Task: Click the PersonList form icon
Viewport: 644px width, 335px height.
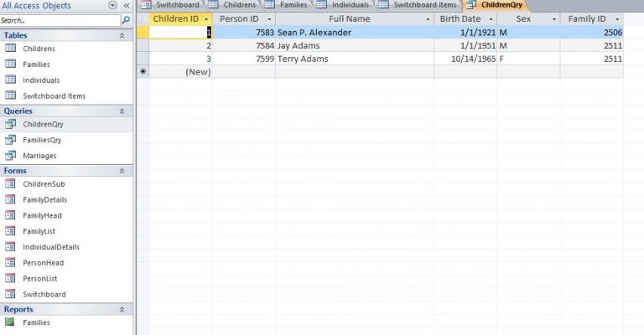Action: click(10, 278)
